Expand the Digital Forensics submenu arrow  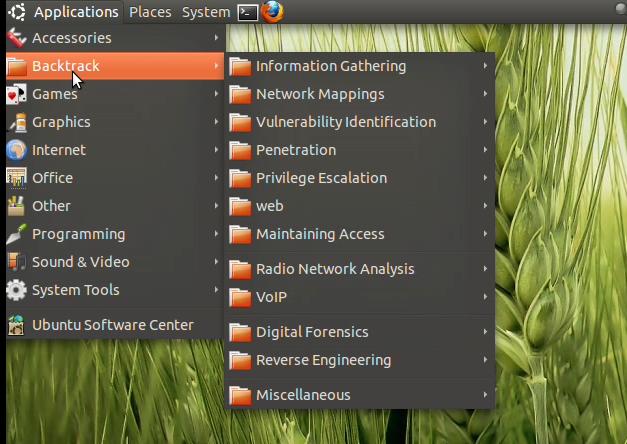pyautogui.click(x=485, y=332)
